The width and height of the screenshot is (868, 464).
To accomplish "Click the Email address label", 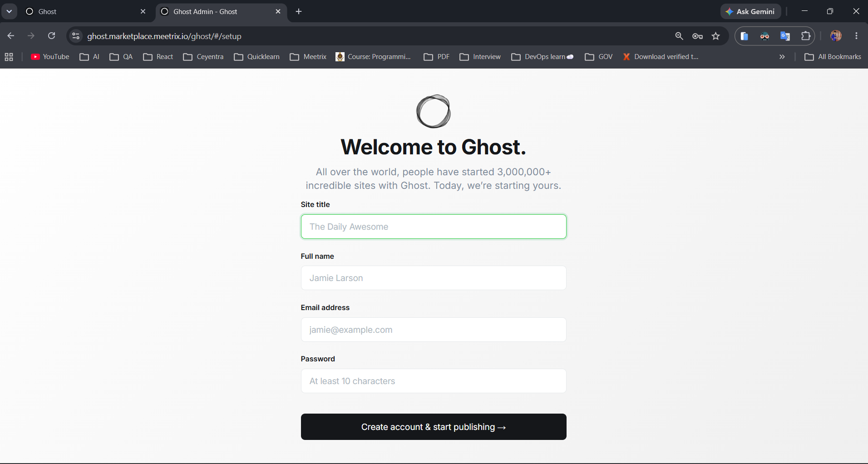I will pos(325,307).
